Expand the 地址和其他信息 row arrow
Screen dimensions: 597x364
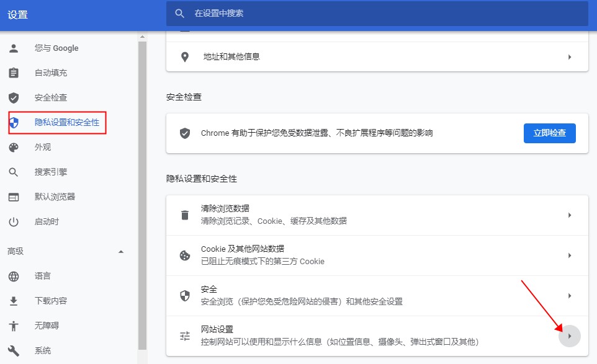click(570, 57)
